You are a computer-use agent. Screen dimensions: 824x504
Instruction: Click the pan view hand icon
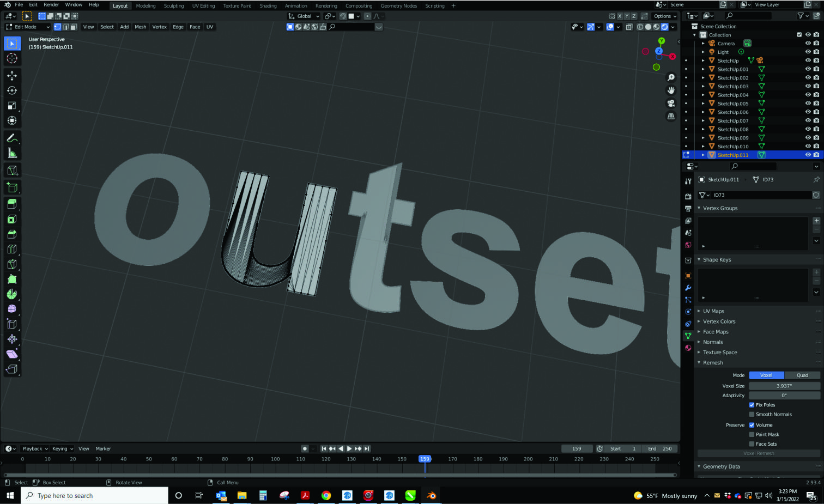click(x=671, y=90)
